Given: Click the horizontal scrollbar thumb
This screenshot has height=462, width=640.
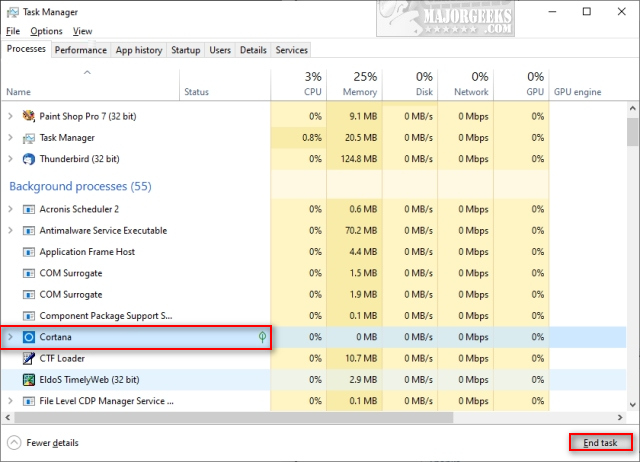Looking at the screenshot, I should (234, 418).
